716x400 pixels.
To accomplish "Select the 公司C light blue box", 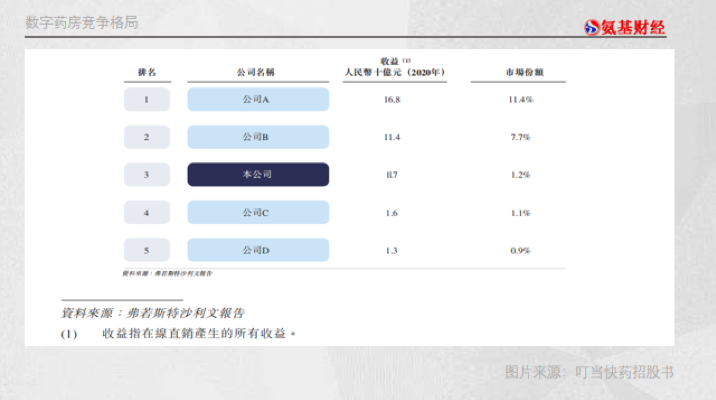I will (x=258, y=212).
